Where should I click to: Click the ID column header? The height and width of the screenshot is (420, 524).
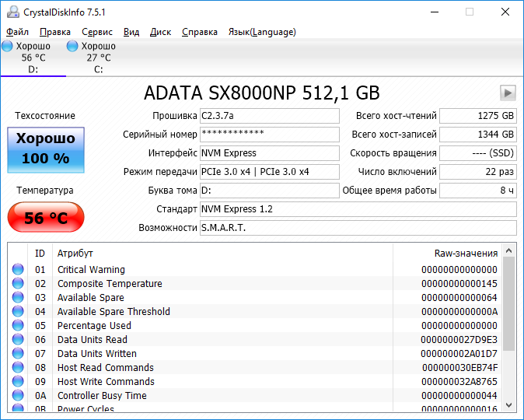coord(40,254)
